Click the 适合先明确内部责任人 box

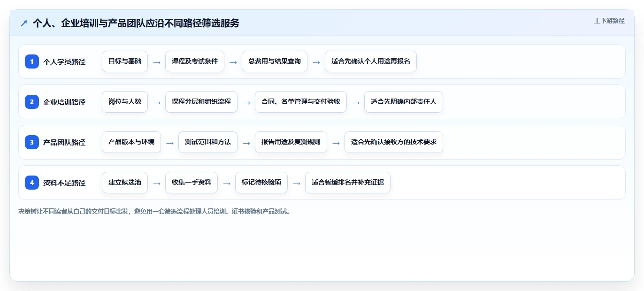click(404, 102)
